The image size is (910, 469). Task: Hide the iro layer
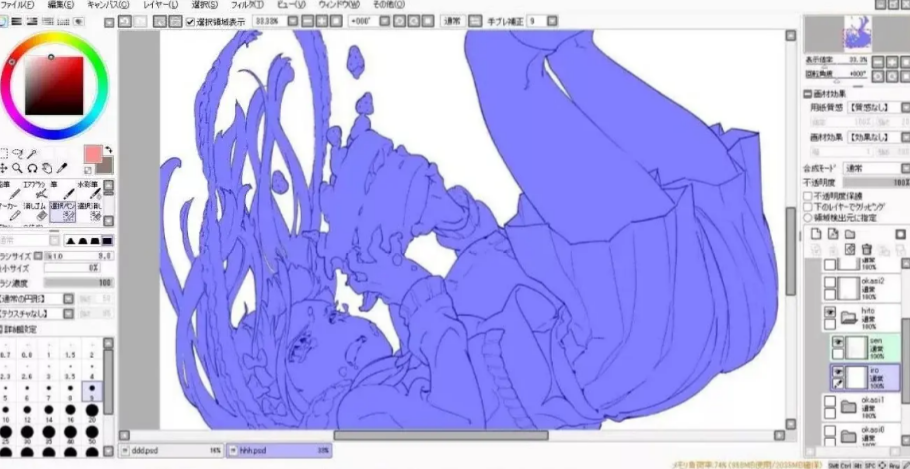point(838,371)
